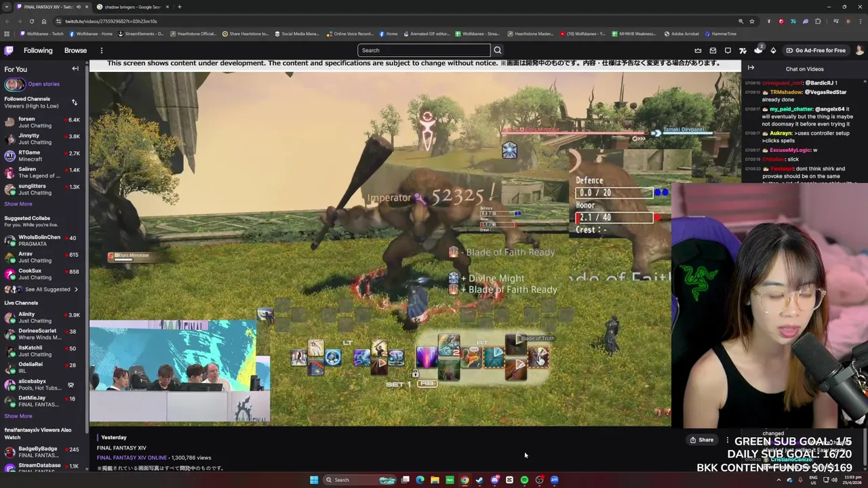Click FINAL FANTASY XIV ONLINE game link
Image resolution: width=868 pixels, height=488 pixels.
(x=132, y=458)
